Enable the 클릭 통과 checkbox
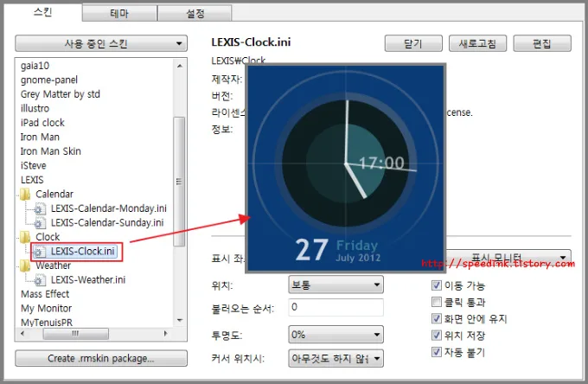This screenshot has height=384, width=588. tap(436, 302)
